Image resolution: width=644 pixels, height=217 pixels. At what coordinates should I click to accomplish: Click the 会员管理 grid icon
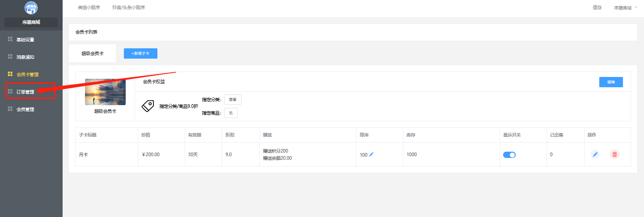click(10, 109)
